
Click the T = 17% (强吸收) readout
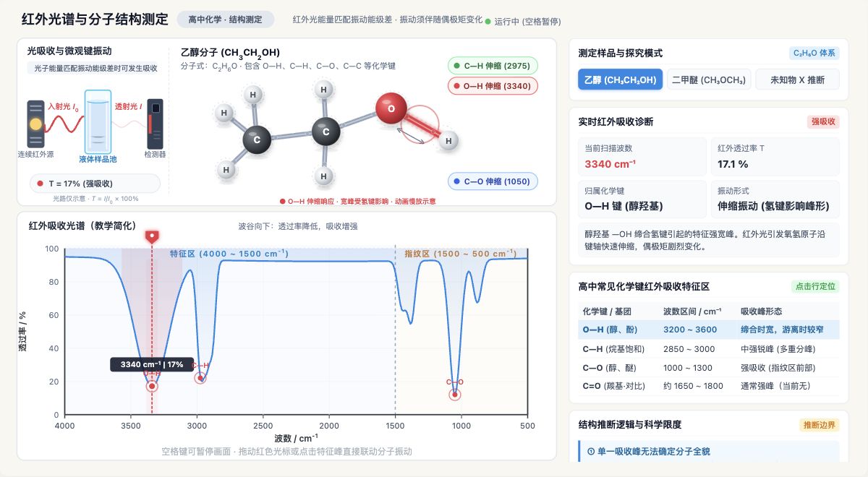[94, 184]
